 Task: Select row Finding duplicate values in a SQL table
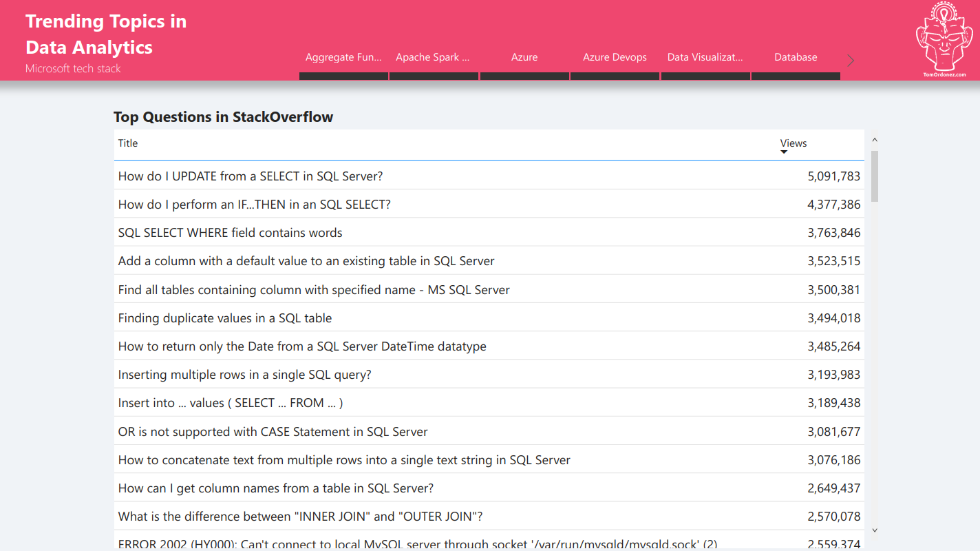click(489, 318)
